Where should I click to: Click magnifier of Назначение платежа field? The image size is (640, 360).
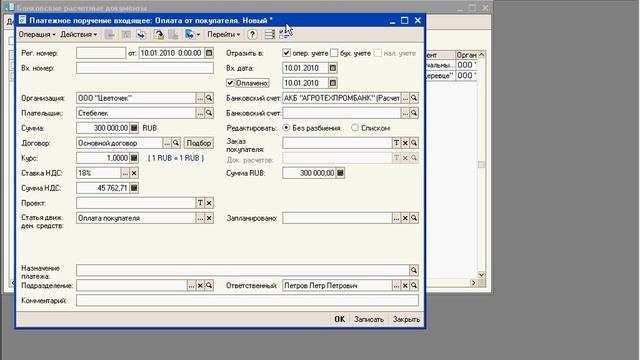(x=414, y=270)
